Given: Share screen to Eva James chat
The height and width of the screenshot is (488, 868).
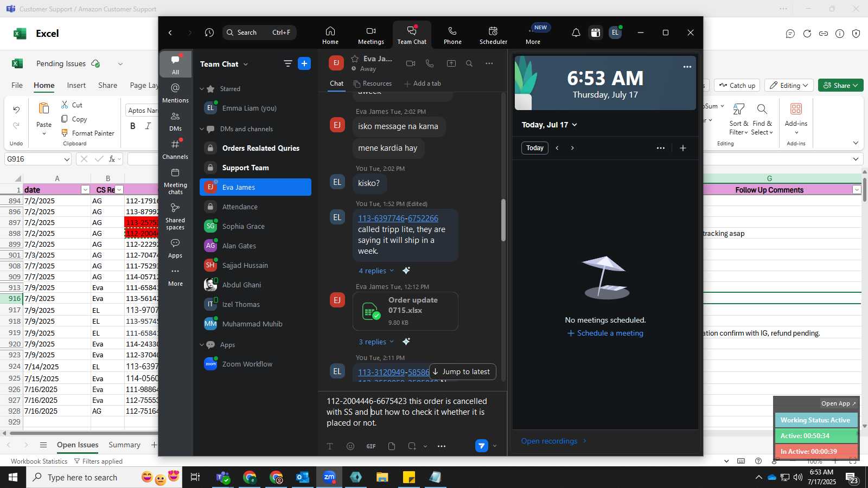Looking at the screenshot, I should pyautogui.click(x=451, y=63).
